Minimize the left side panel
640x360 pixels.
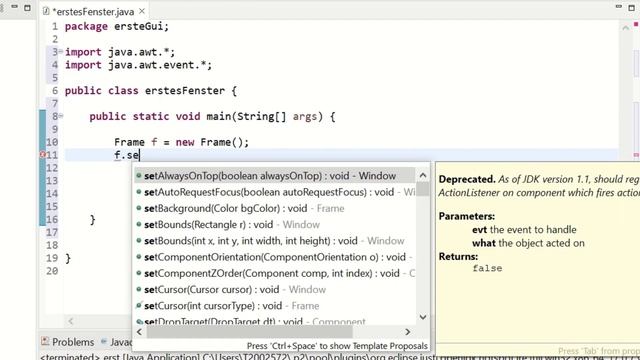[x=14, y=7]
